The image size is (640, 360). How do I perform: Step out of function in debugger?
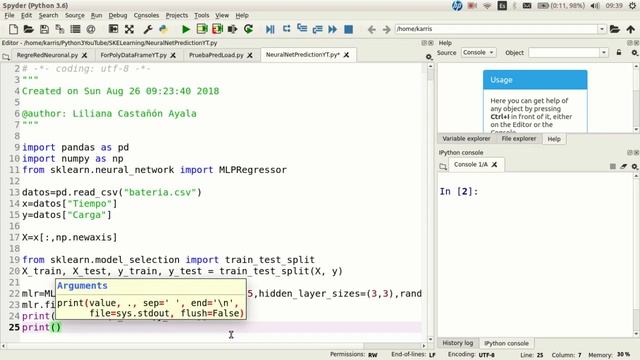coord(318,29)
